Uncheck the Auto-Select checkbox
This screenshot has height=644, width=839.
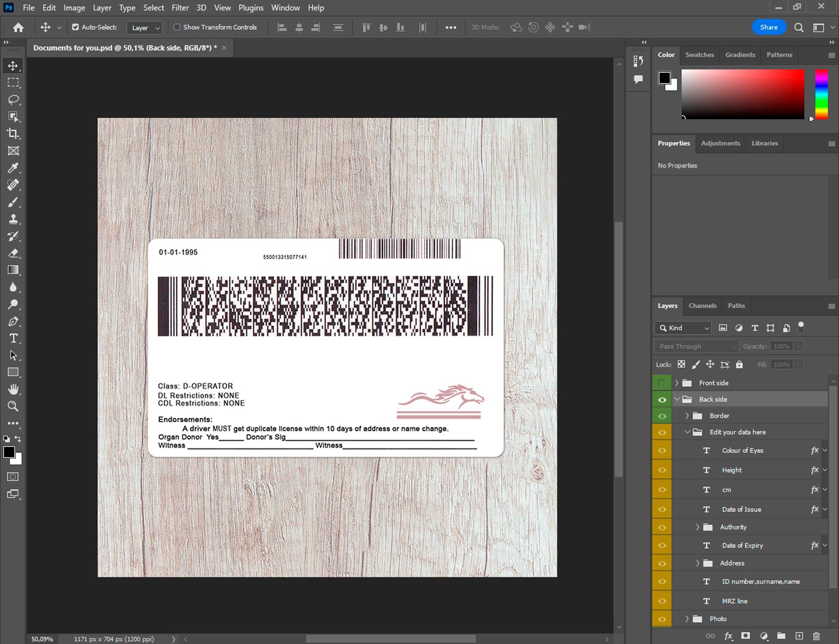[76, 27]
